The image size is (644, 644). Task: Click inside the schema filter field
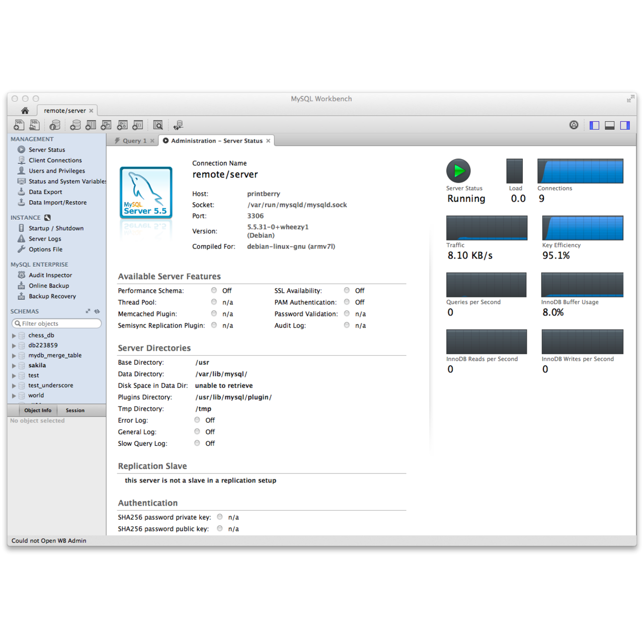point(56,323)
